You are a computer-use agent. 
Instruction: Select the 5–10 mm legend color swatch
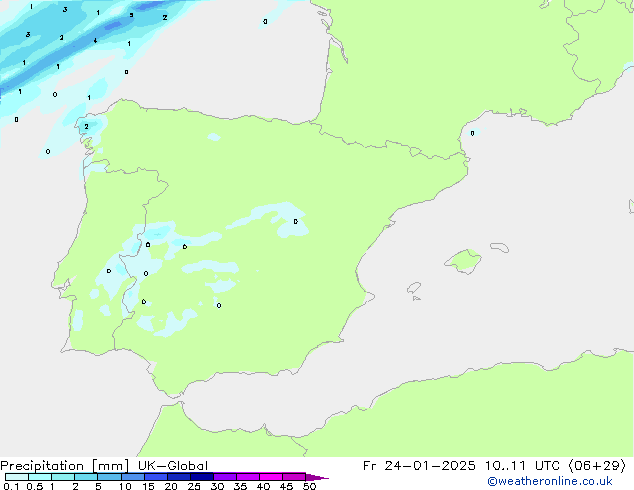coord(109,477)
